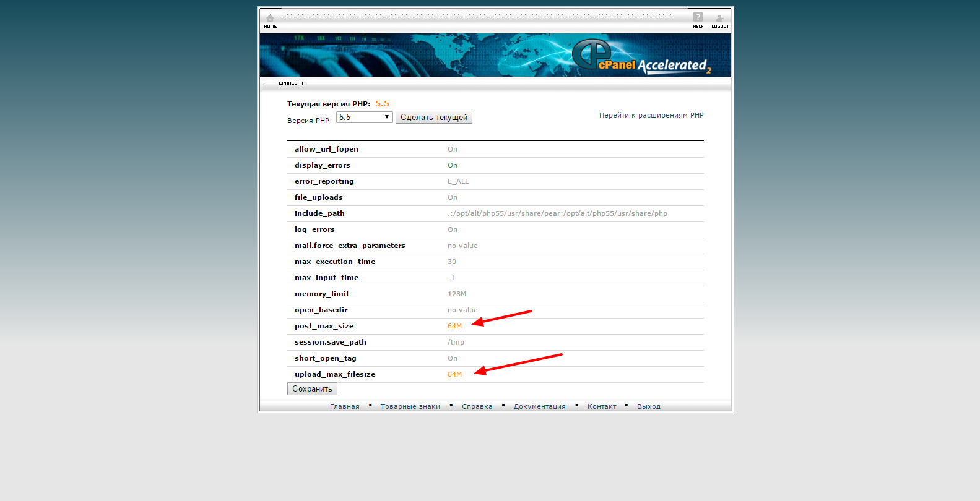Open 'Документация' footer link
Image resolution: width=980 pixels, height=501 pixels.
540,406
